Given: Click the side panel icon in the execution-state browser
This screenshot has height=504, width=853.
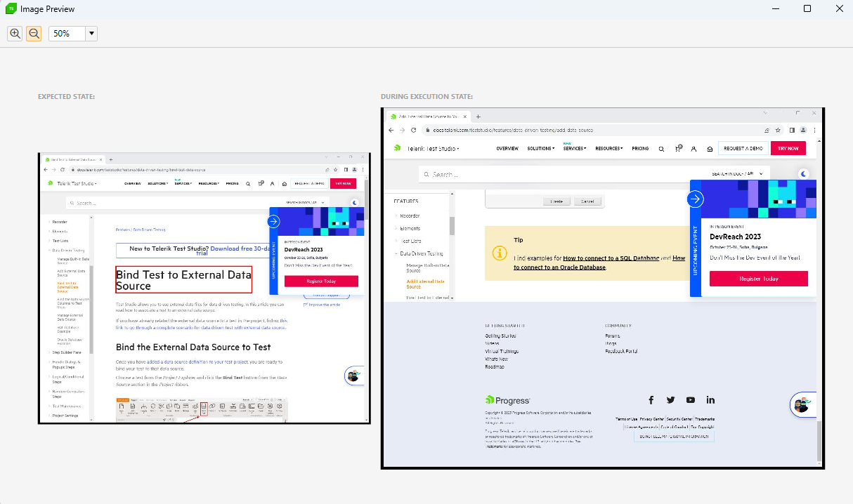Looking at the screenshot, I should [792, 130].
